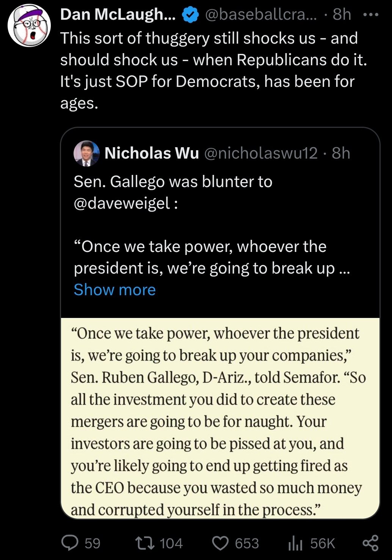The image size is (392, 560).
Task: Open the three-dot more options menu
Action: (x=370, y=15)
